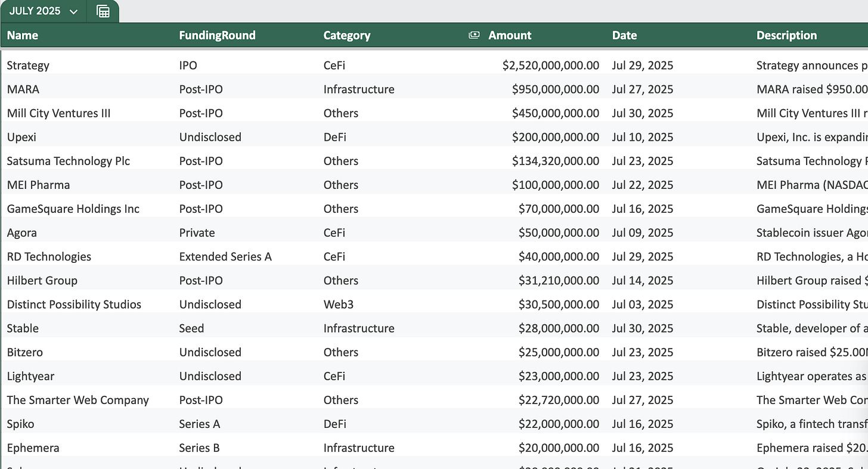Click the FundingRound column header

tap(217, 35)
